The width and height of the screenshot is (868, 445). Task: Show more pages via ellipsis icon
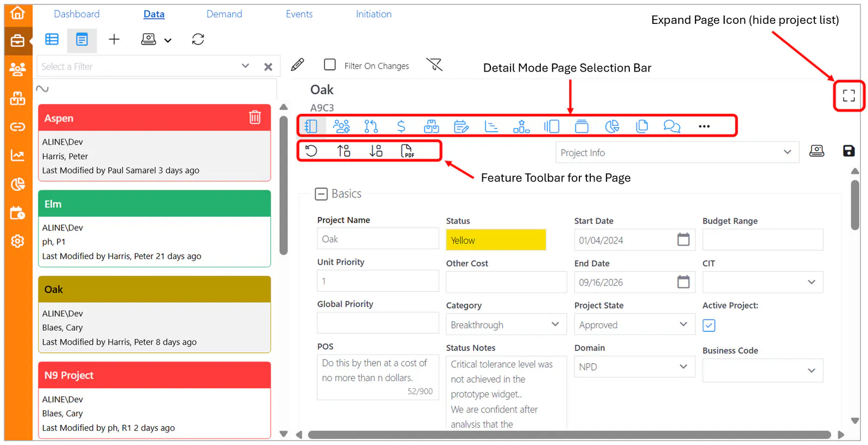point(704,126)
